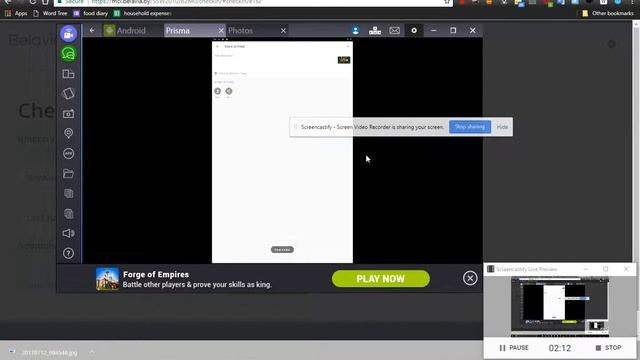The height and width of the screenshot is (360, 640).
Task: Click the rotate screen icon in sidebar
Action: 68,93
